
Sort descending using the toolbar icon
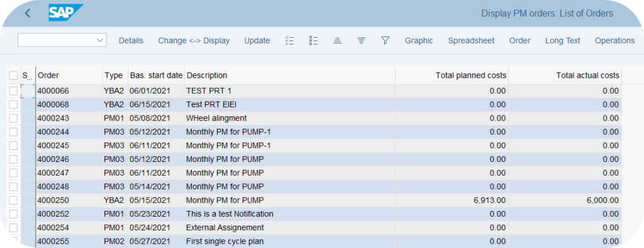[x=361, y=40]
